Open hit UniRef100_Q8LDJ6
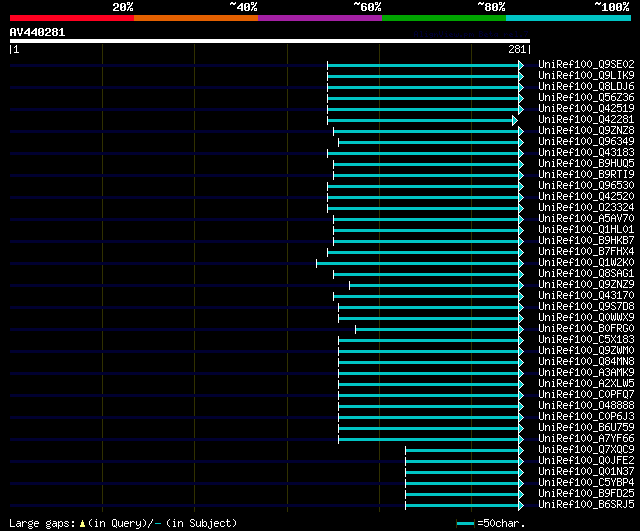 click(x=586, y=87)
